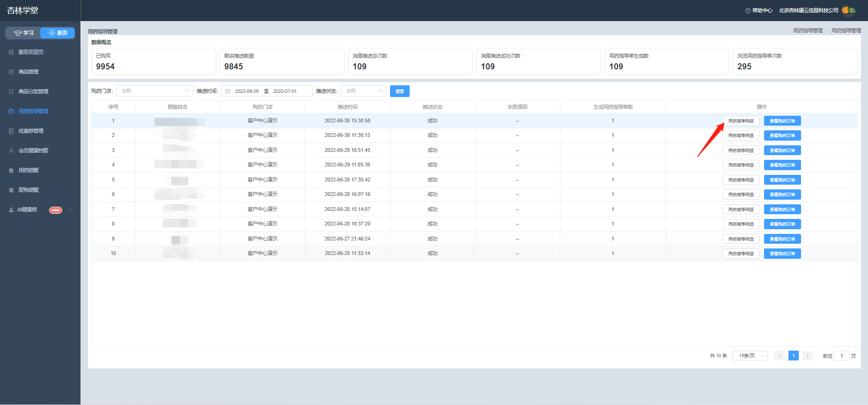Expand the AI健康师 submenu chevron
Image resolution: width=868 pixels, height=405 pixels.
pos(71,210)
